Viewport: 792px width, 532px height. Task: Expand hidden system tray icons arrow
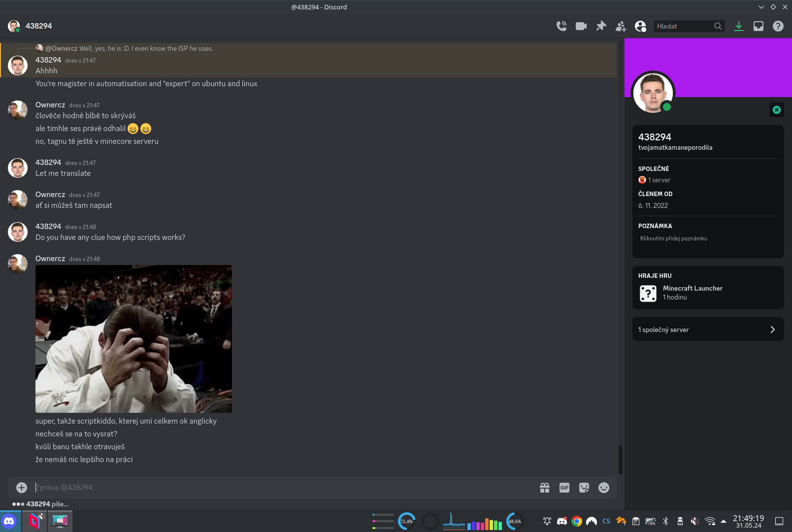(724, 521)
